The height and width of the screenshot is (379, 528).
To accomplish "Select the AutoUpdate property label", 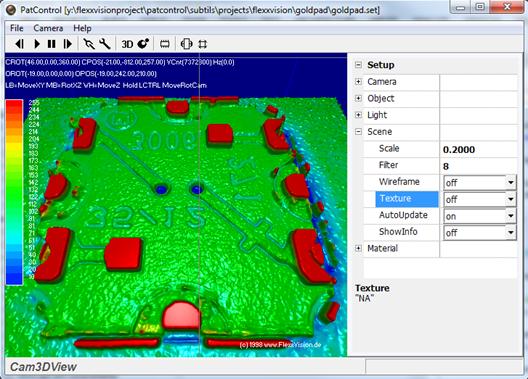I will (403, 215).
